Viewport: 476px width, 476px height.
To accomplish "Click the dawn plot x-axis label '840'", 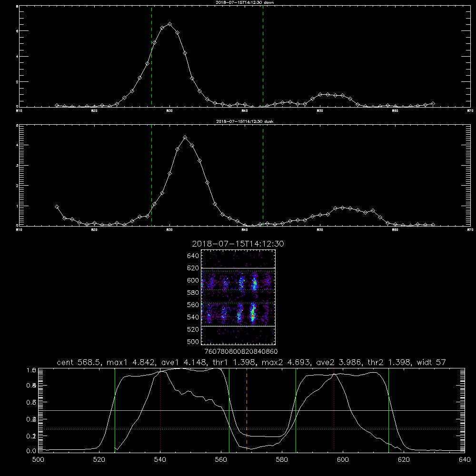I will [245, 111].
